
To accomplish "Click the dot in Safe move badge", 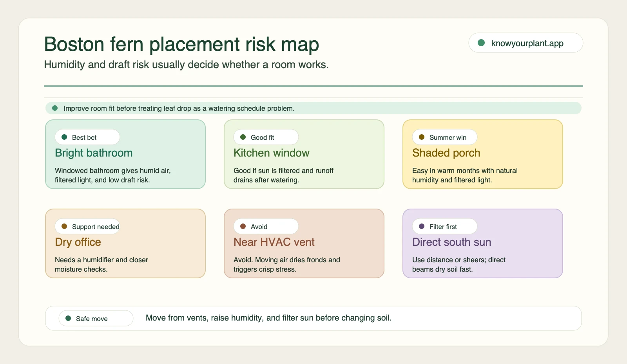I will click(68, 318).
